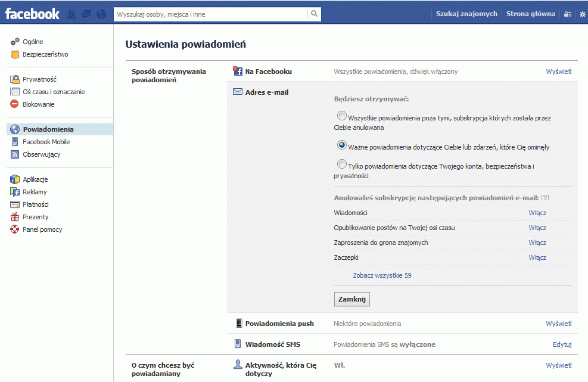The width and height of the screenshot is (588, 382).
Task: Open Facebook Mobile settings
Action: 46,142
